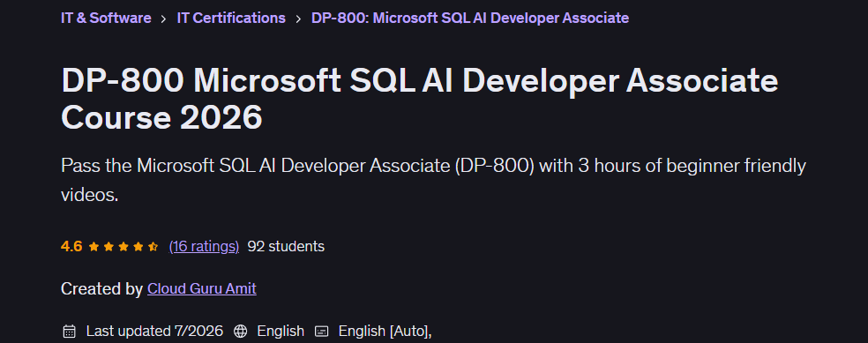The image size is (868, 343).
Task: Click chevron after IT & Software
Action: 164,19
